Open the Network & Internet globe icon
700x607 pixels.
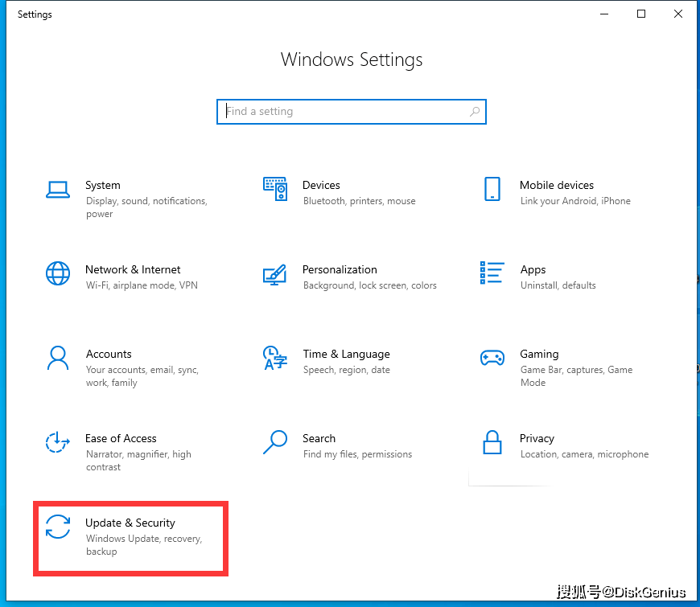click(x=58, y=273)
